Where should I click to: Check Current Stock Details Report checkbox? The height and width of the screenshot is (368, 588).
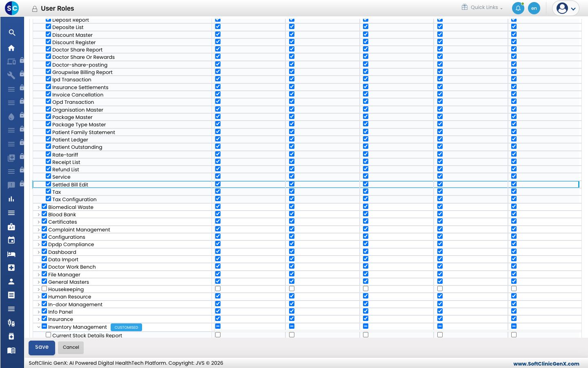point(49,335)
